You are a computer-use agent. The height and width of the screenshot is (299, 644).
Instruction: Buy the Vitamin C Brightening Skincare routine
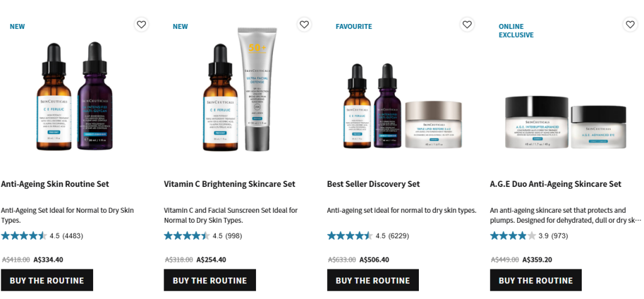click(210, 281)
